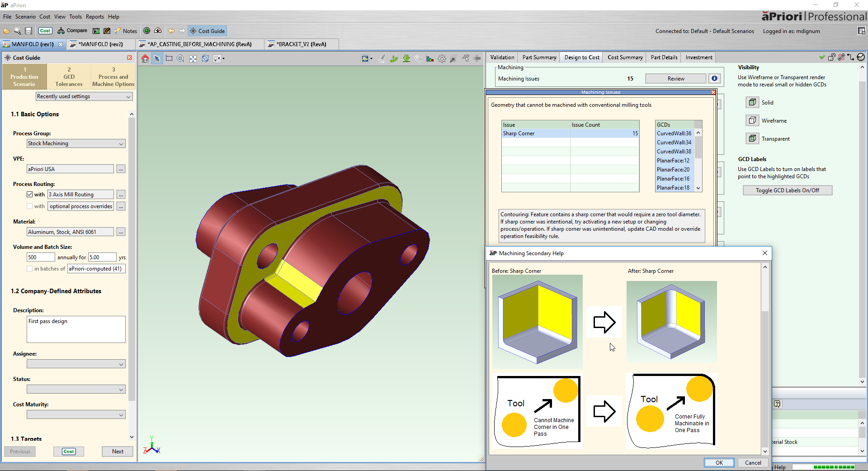Expand the Cost Maturity dropdown

click(76, 415)
